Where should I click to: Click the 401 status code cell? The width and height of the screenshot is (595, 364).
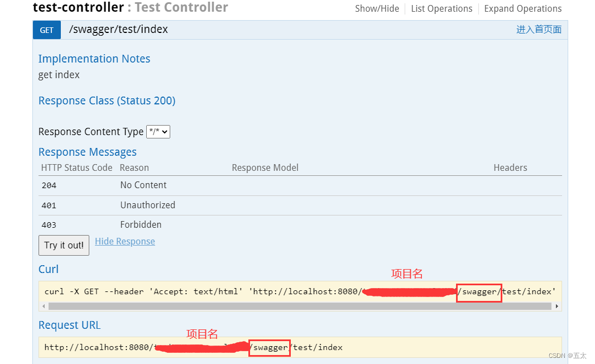click(x=49, y=205)
